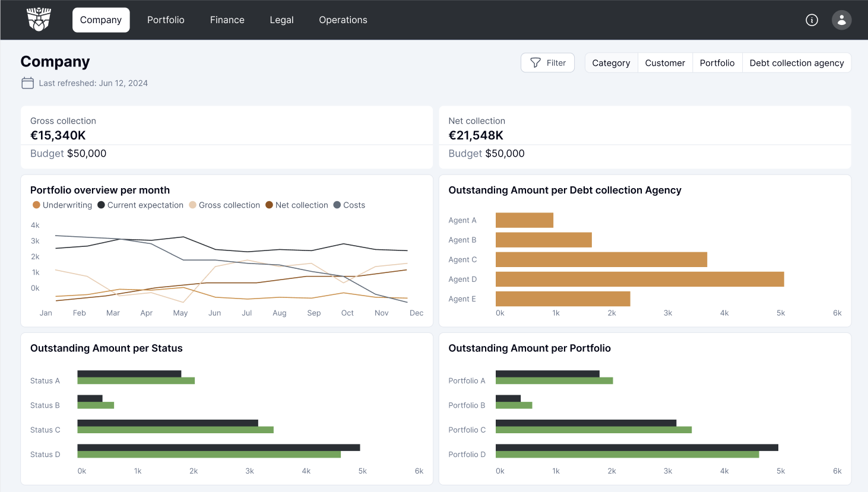Image resolution: width=868 pixels, height=492 pixels.
Task: Click the Portfolio B axis label
Action: click(467, 405)
